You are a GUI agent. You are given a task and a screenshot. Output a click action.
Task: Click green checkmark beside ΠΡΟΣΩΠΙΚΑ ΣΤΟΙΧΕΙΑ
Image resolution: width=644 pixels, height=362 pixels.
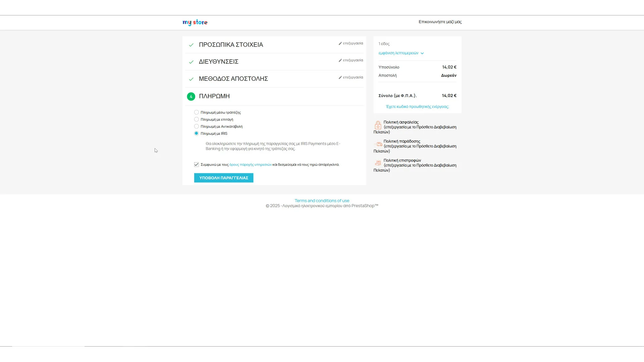click(x=191, y=45)
